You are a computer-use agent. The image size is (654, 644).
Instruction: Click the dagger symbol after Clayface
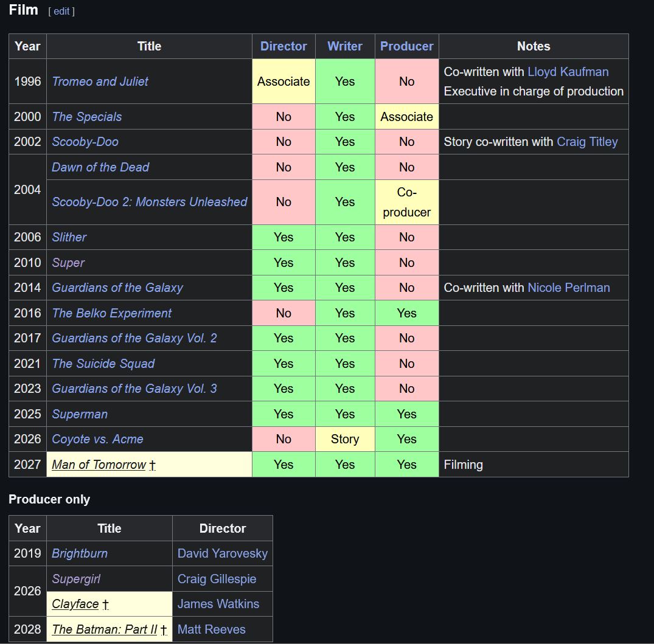coord(105,604)
